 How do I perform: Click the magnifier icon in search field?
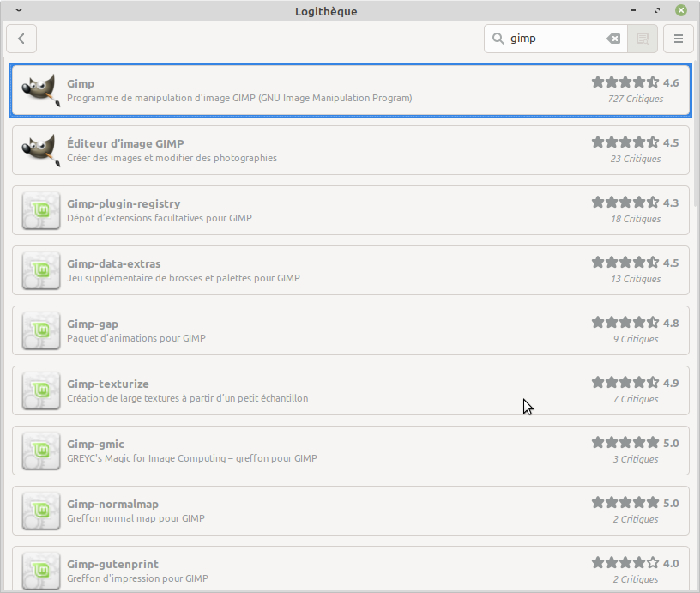point(498,39)
